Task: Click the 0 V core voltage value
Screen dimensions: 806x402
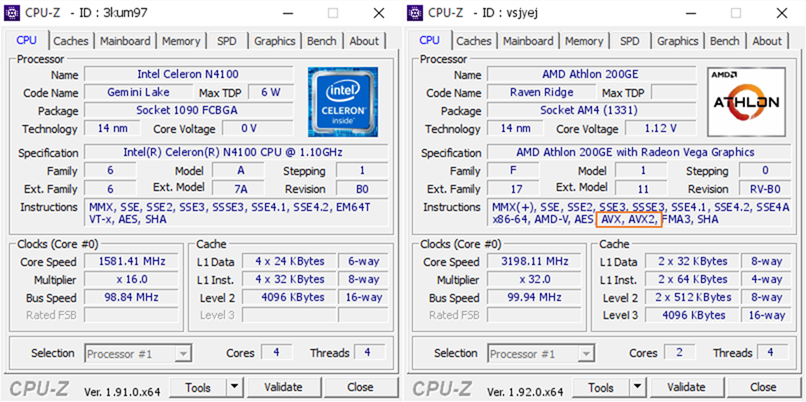Action: pyautogui.click(x=258, y=128)
